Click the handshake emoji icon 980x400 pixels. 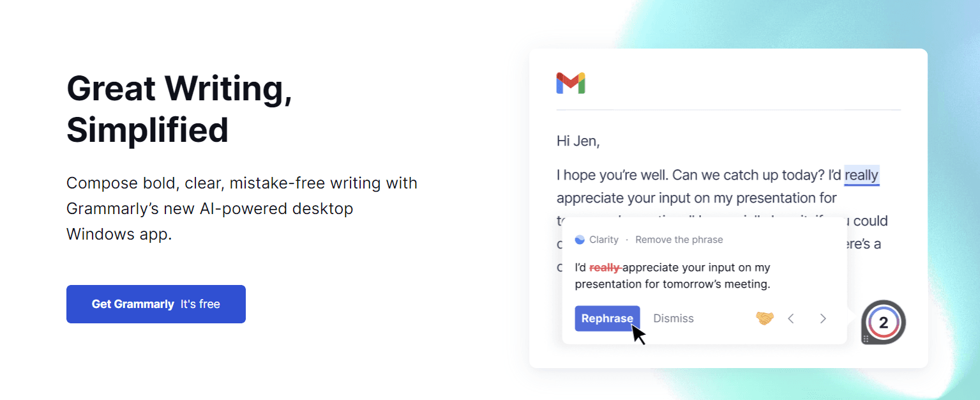click(764, 318)
